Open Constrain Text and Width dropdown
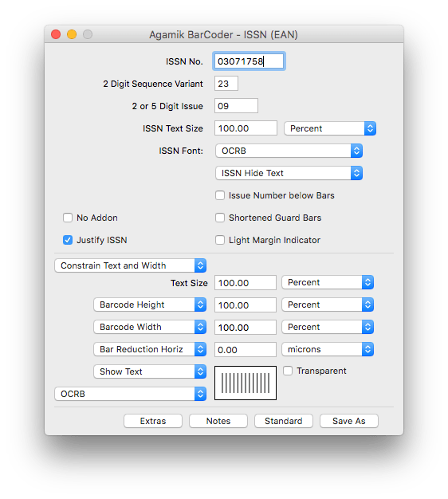 click(x=131, y=265)
